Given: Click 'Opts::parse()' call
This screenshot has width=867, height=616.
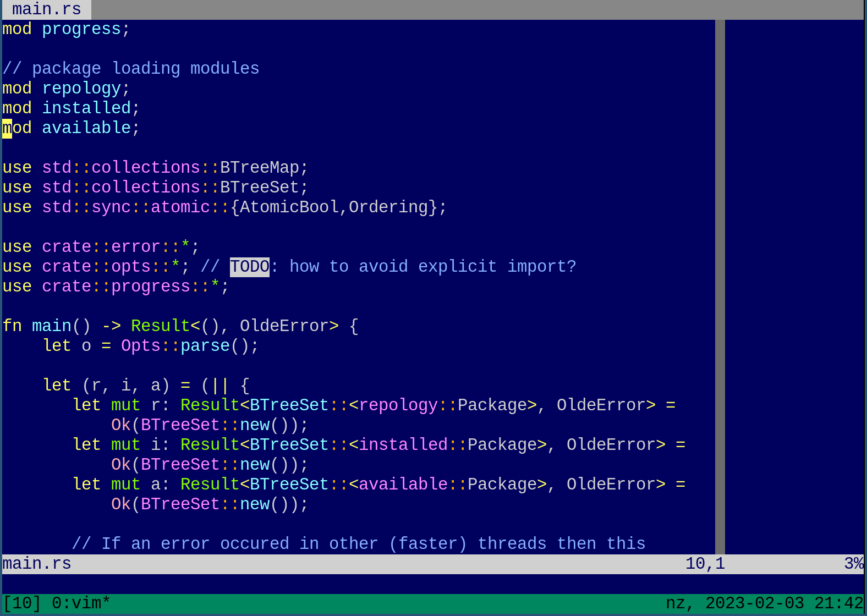Looking at the screenshot, I should coord(185,346).
